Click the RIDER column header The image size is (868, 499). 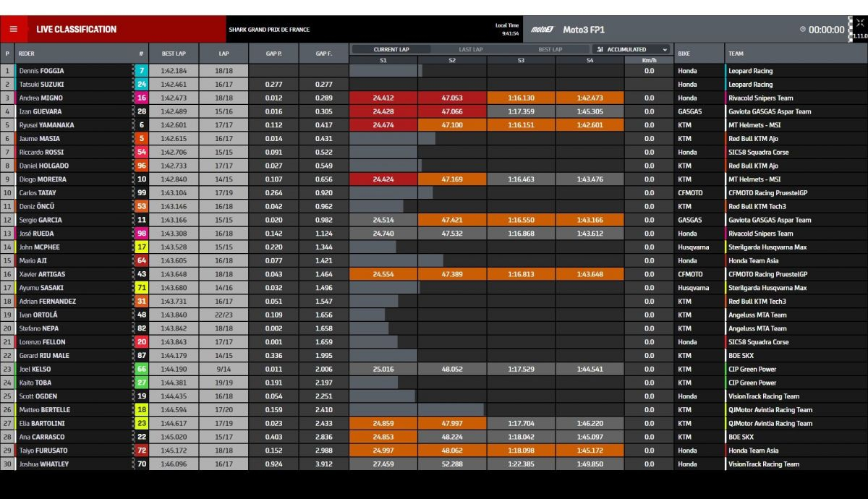[26, 54]
